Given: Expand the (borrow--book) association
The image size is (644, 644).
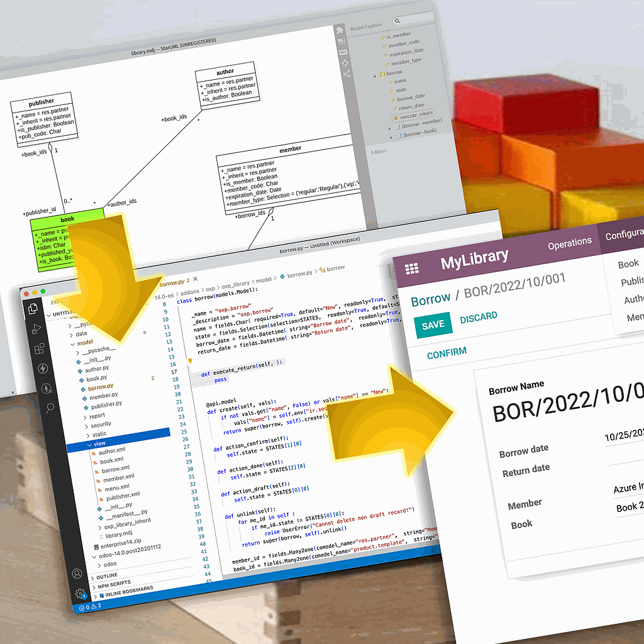Looking at the screenshot, I should pos(391,138).
